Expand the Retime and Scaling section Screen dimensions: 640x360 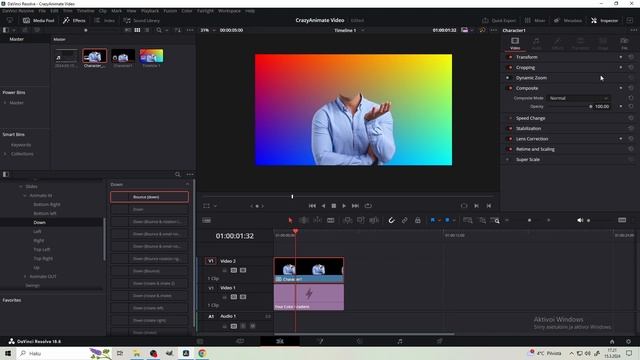tap(535, 149)
